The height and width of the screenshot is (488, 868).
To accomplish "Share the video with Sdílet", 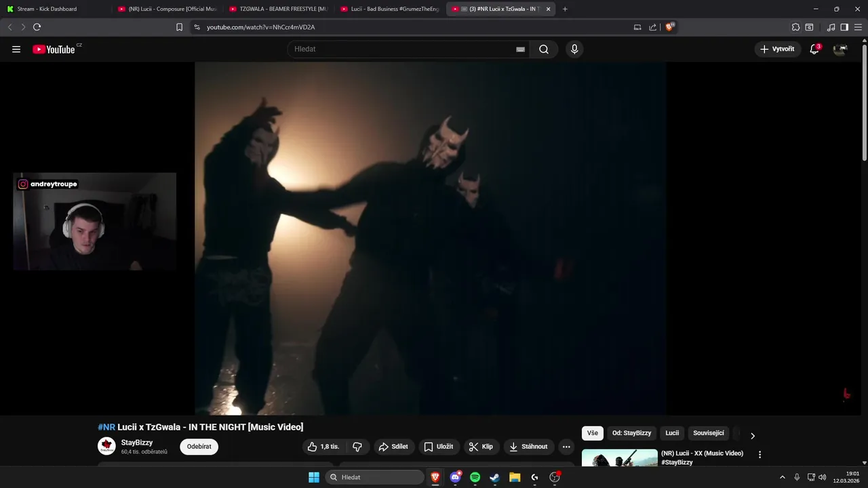I will click(393, 447).
